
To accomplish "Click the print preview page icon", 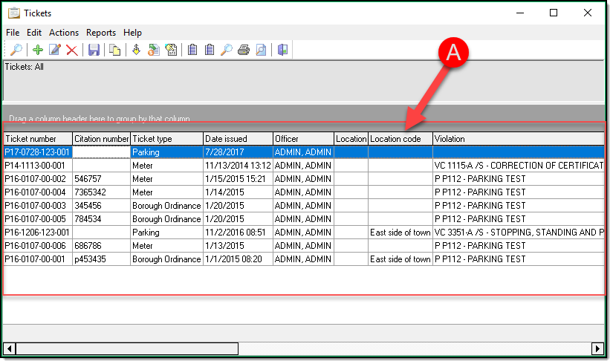I will pos(261,50).
